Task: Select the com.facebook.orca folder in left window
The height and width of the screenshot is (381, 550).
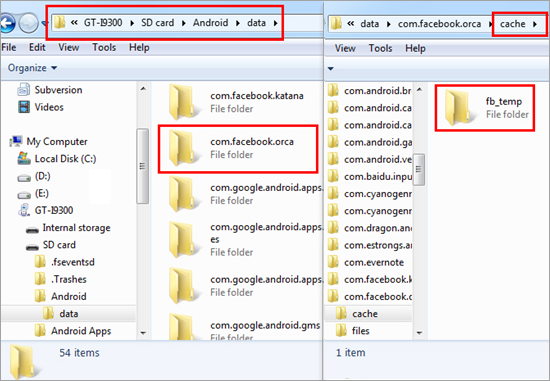Action: tap(238, 148)
